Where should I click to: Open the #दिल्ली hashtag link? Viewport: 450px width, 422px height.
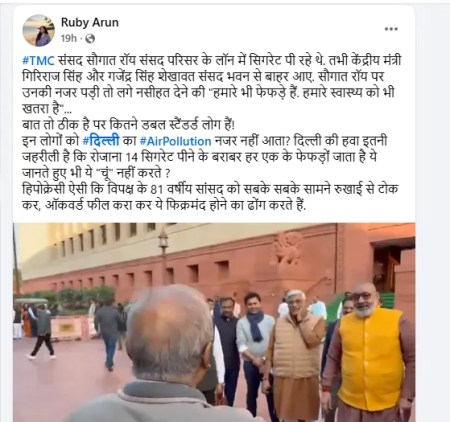[x=101, y=141]
